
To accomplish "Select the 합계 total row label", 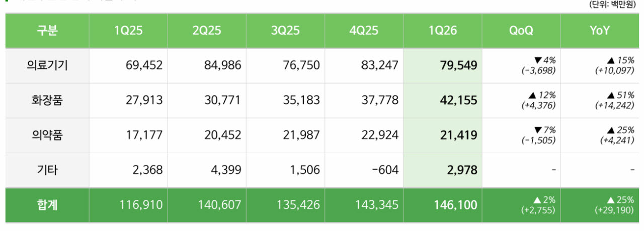I will click(x=47, y=205).
